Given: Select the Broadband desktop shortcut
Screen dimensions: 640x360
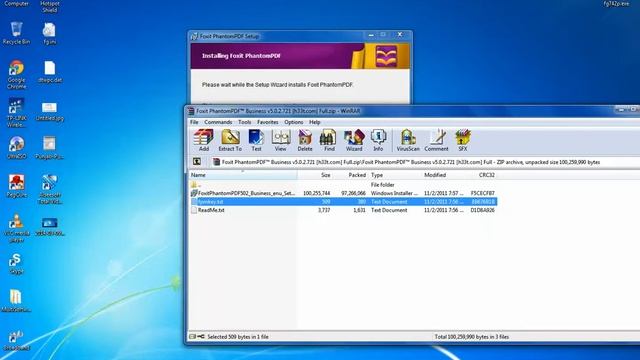Looking at the screenshot, I should click(x=16, y=341).
